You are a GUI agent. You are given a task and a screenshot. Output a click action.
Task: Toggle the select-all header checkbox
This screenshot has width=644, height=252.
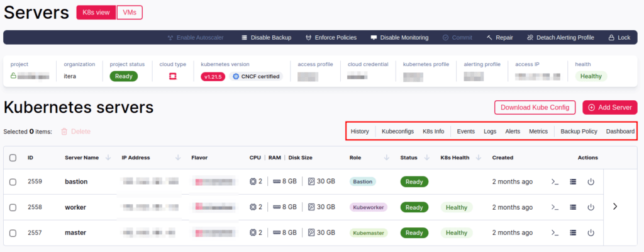pos(13,157)
